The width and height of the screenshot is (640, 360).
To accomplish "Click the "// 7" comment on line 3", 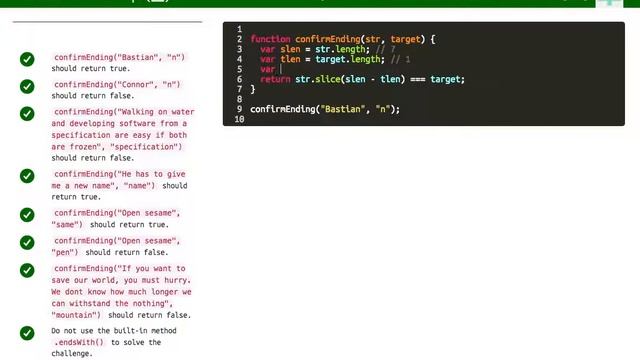I will (386, 49).
